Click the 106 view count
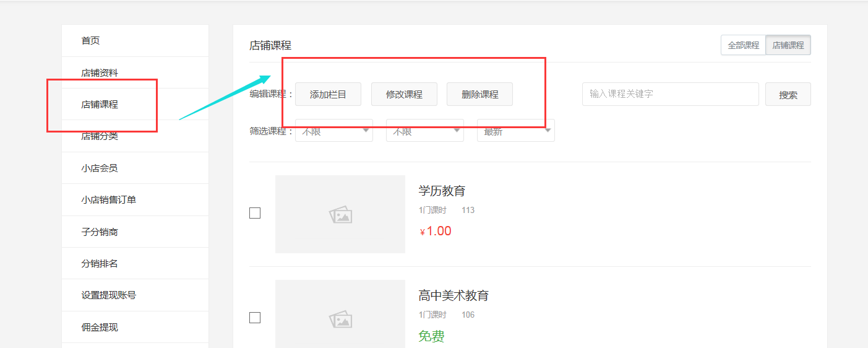The height and width of the screenshot is (348, 868). [468, 315]
